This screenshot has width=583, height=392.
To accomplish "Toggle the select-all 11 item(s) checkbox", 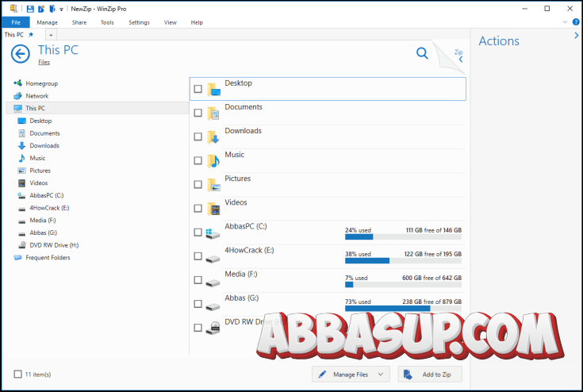I will tap(17, 374).
